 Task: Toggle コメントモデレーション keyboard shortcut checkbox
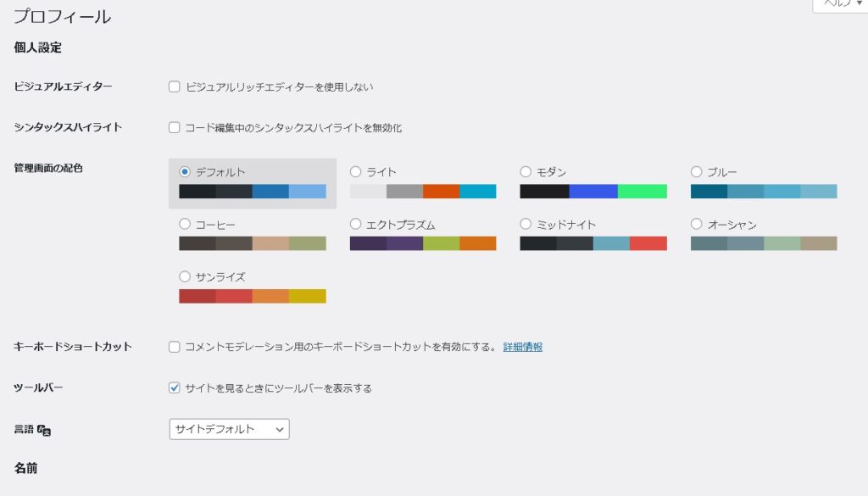(x=175, y=347)
